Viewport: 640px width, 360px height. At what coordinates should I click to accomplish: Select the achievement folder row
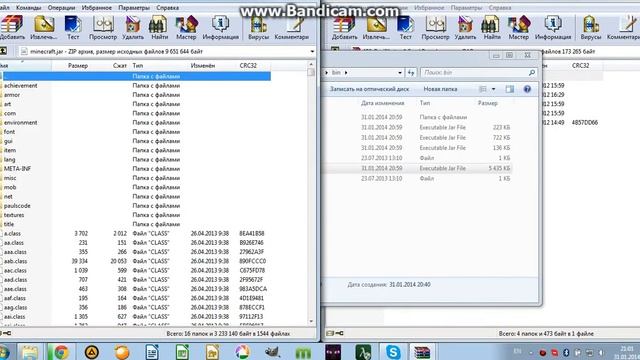click(135, 85)
